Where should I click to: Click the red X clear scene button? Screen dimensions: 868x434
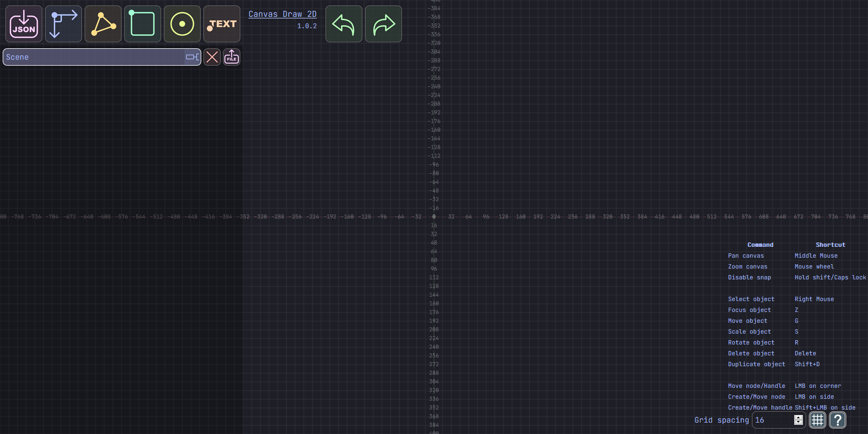(x=212, y=57)
